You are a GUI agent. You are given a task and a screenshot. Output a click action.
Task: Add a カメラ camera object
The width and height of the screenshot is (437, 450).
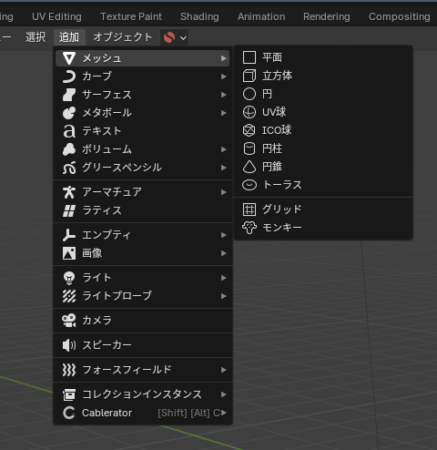[143, 320]
